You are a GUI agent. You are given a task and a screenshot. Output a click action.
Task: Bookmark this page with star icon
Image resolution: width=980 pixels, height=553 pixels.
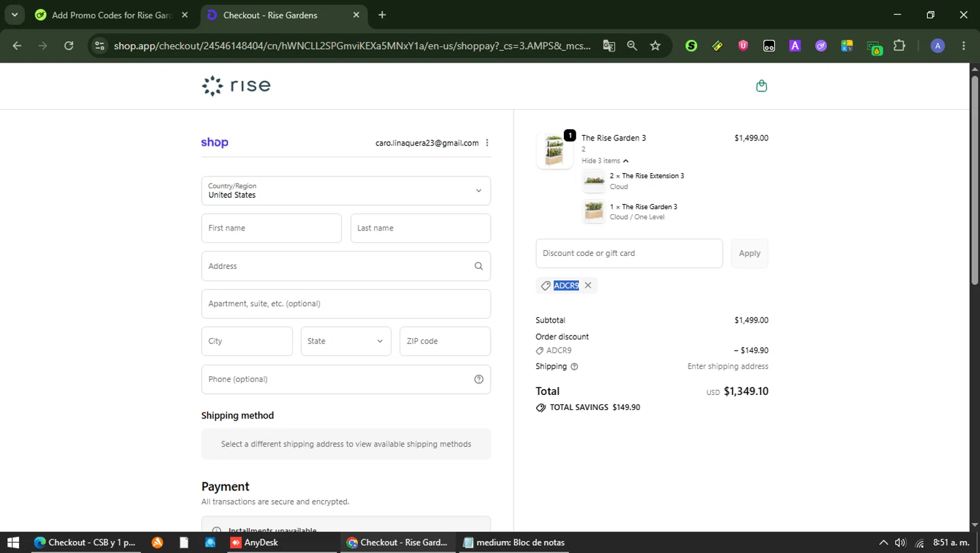point(655,46)
